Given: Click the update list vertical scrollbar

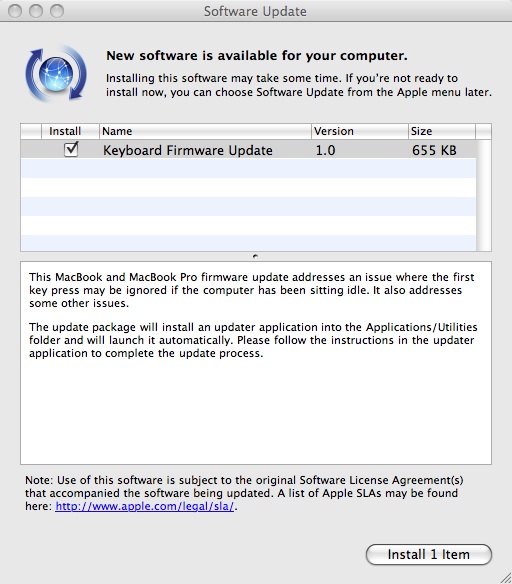Looking at the screenshot, I should pyautogui.click(x=484, y=195).
